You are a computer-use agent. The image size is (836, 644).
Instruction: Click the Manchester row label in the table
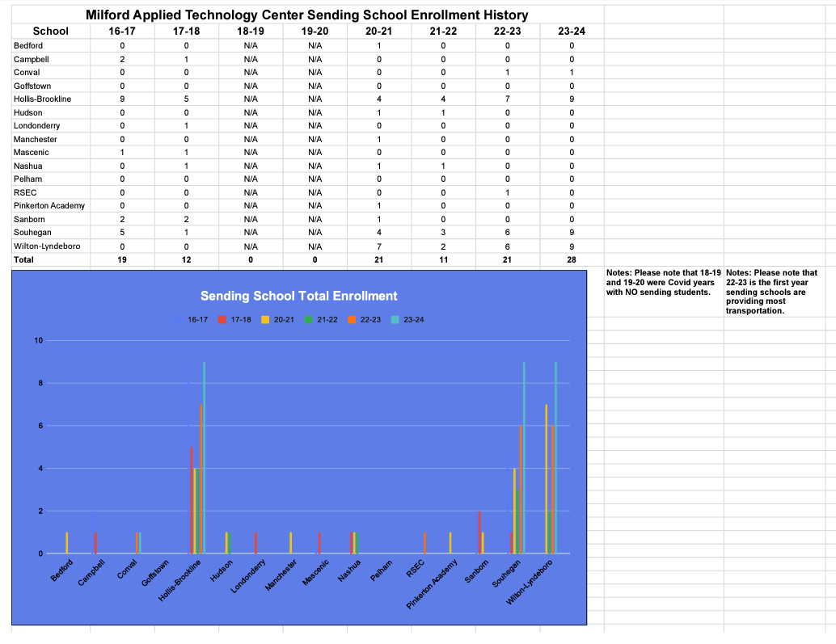36,139
